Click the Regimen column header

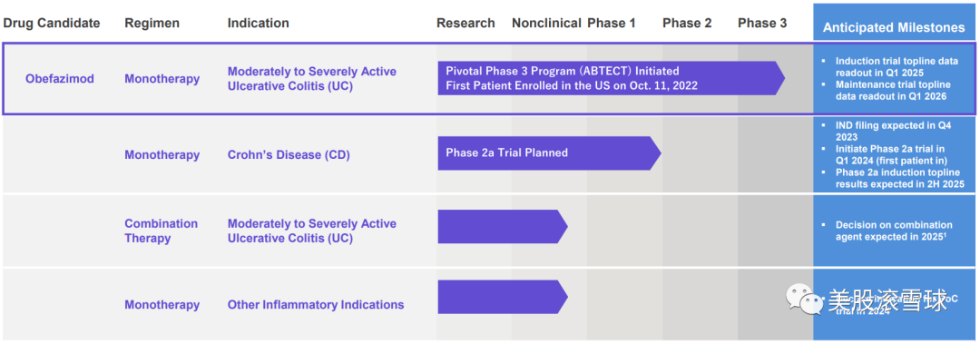[x=152, y=23]
